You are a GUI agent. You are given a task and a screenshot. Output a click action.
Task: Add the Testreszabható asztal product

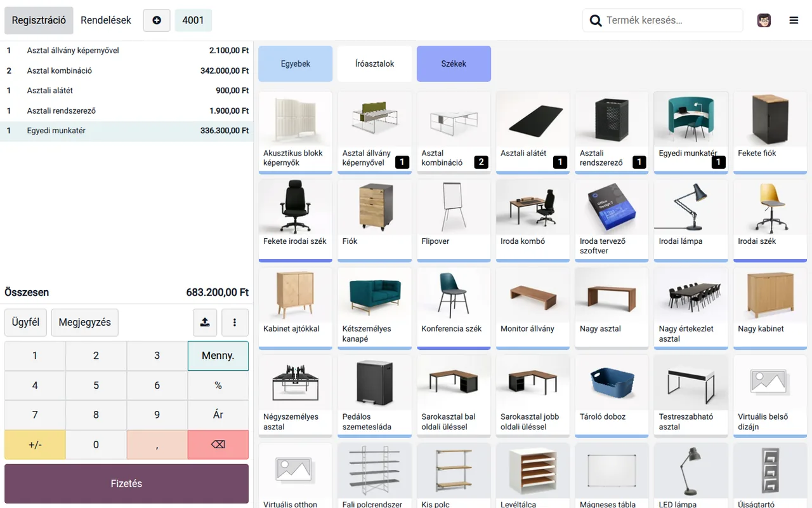click(x=691, y=397)
